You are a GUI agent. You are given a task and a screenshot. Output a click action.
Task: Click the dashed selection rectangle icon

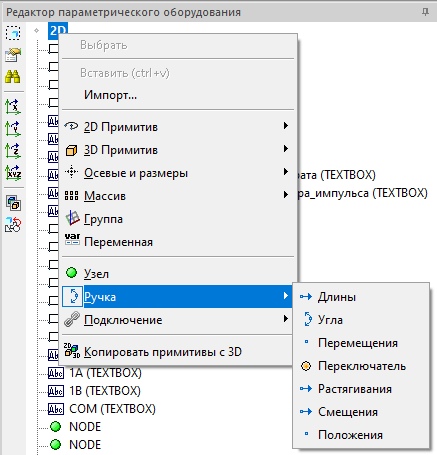[x=13, y=33]
